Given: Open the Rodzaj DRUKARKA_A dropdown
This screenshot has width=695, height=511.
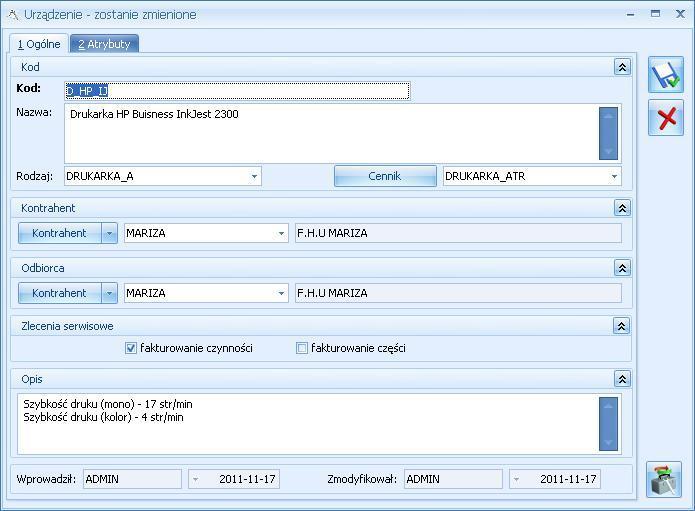Looking at the screenshot, I should click(x=254, y=176).
